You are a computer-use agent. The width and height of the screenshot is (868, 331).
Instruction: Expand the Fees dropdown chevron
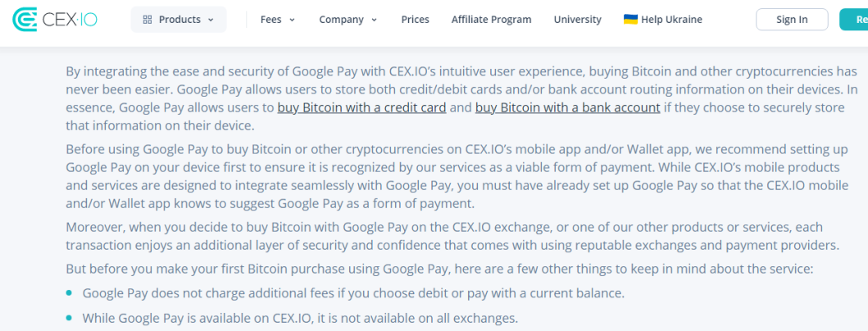click(x=293, y=20)
